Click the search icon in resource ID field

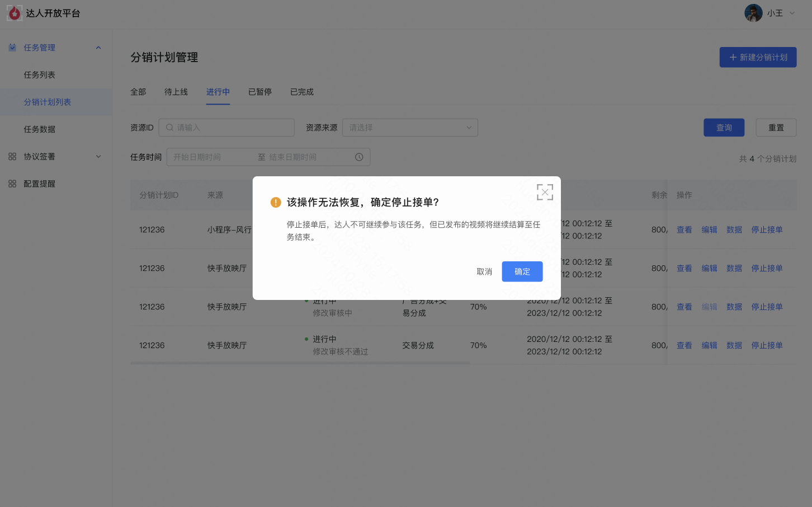coord(169,128)
